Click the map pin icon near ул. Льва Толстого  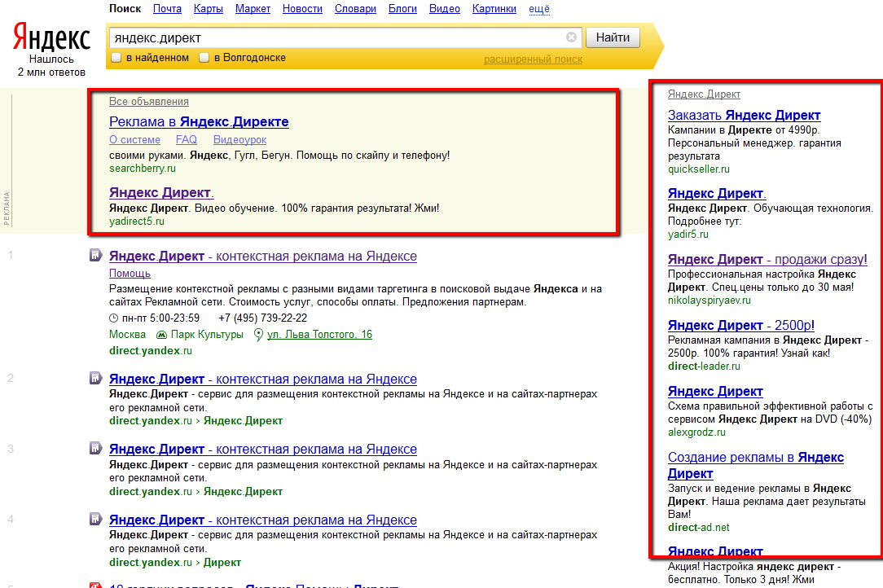(258, 335)
